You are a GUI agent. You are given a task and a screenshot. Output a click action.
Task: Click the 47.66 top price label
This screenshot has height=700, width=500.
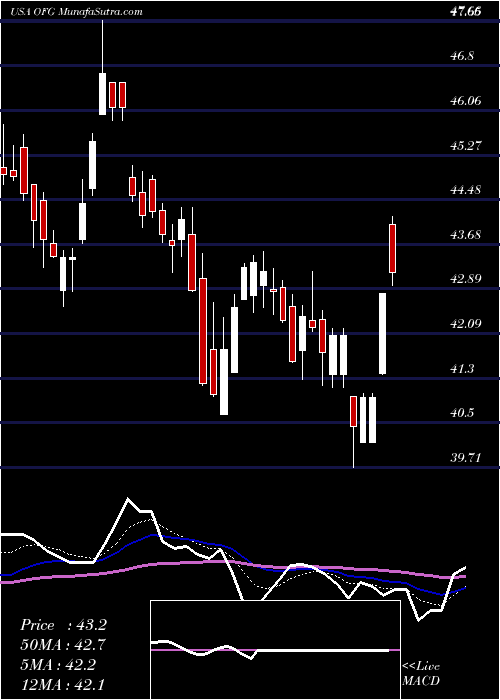(x=465, y=12)
